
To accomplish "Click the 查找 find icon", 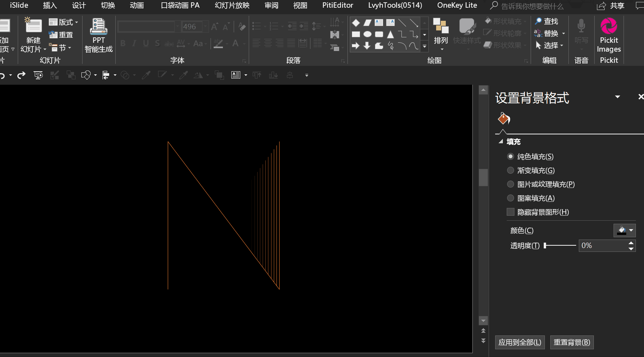I will tap(538, 21).
